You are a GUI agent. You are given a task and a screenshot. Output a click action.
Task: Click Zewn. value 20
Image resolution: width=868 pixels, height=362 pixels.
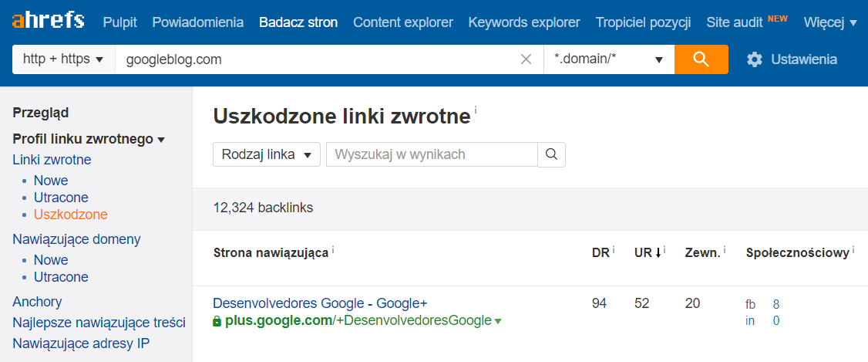pos(692,303)
